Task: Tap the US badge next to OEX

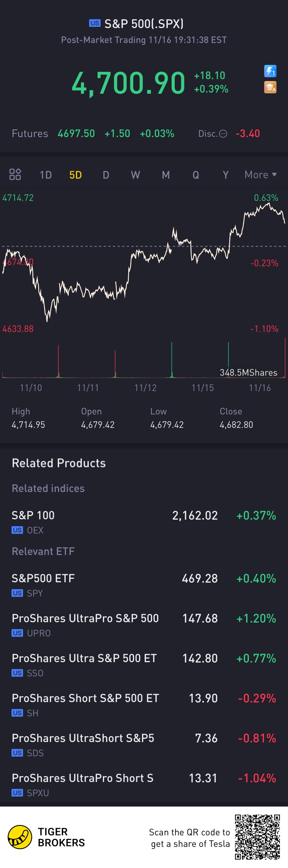Action: click(17, 530)
